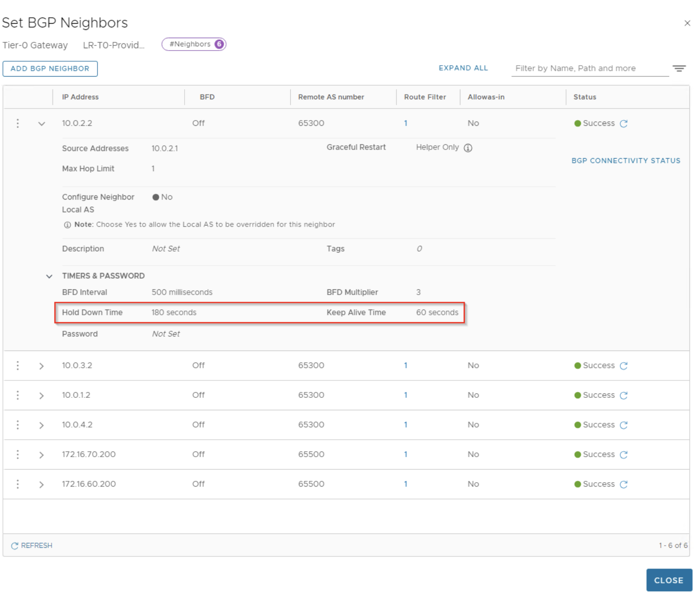
Task: Refresh status of neighbor 10.0.3.2
Action: pos(623,366)
